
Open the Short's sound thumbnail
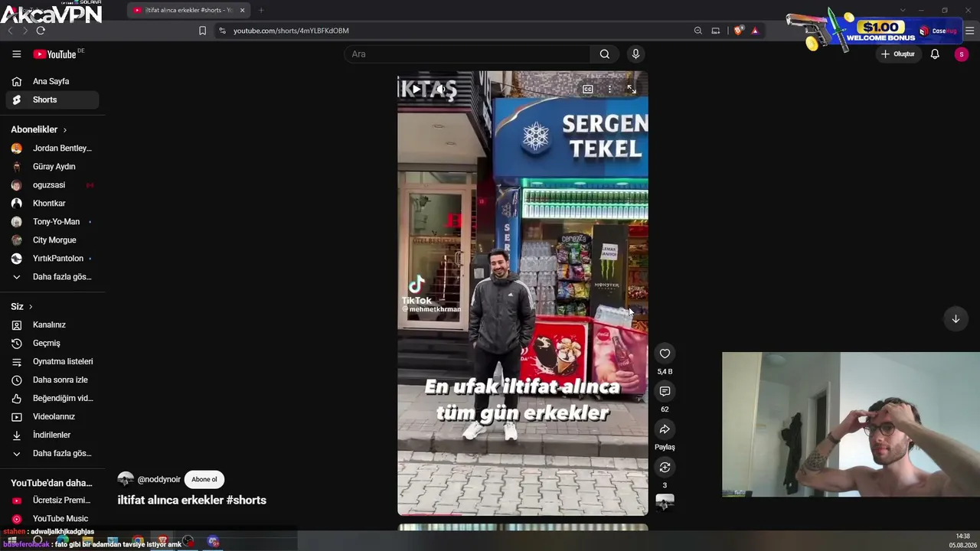tap(665, 502)
